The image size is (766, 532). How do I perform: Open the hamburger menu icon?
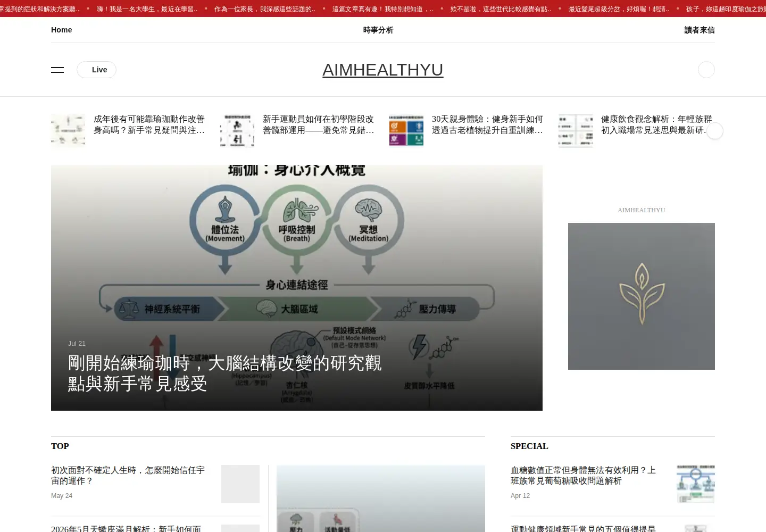click(x=57, y=70)
